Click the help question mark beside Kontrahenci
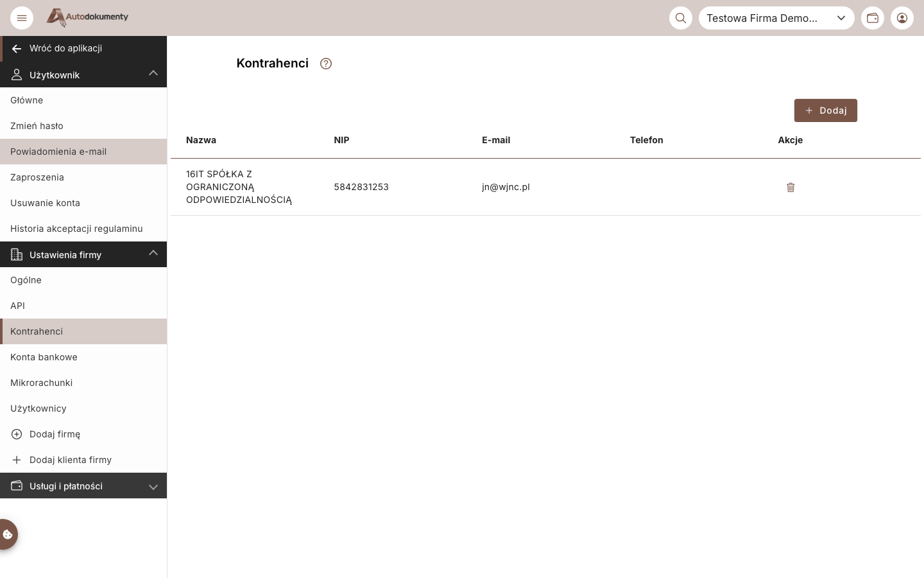Screen dimensions: 924x578 (x=326, y=64)
